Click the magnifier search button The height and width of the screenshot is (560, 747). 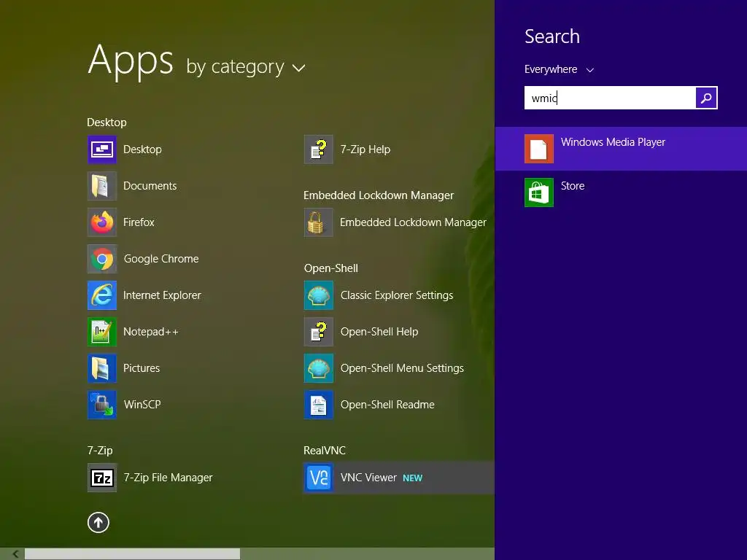click(706, 98)
